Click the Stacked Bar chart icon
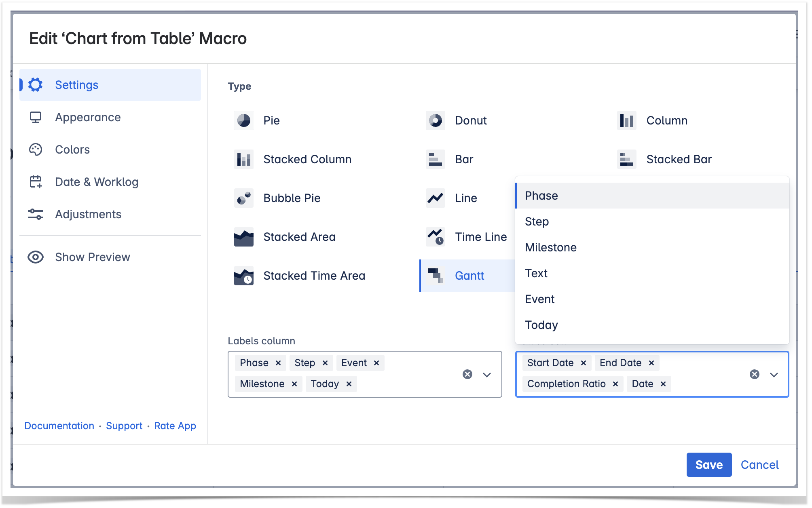 tap(626, 159)
